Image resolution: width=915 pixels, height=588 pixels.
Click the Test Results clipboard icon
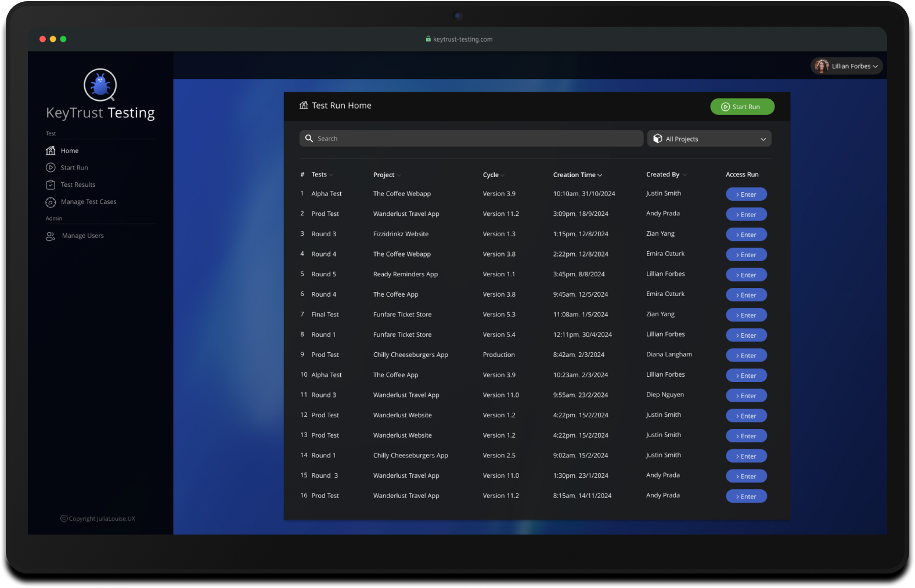pyautogui.click(x=51, y=185)
